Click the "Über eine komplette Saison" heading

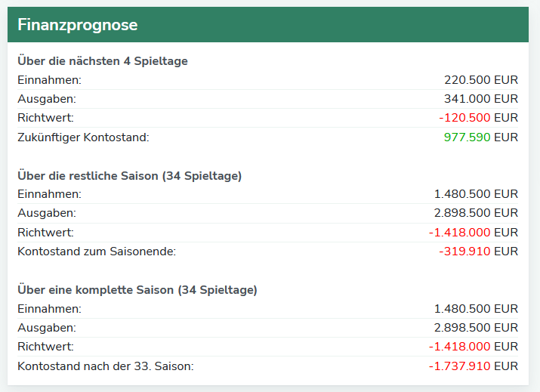(x=137, y=290)
